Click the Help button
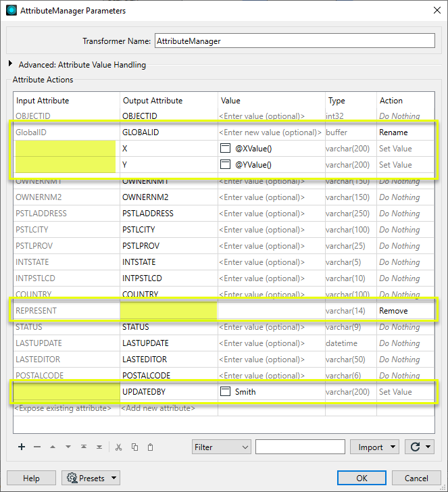The width and height of the screenshot is (448, 492). pos(31,478)
